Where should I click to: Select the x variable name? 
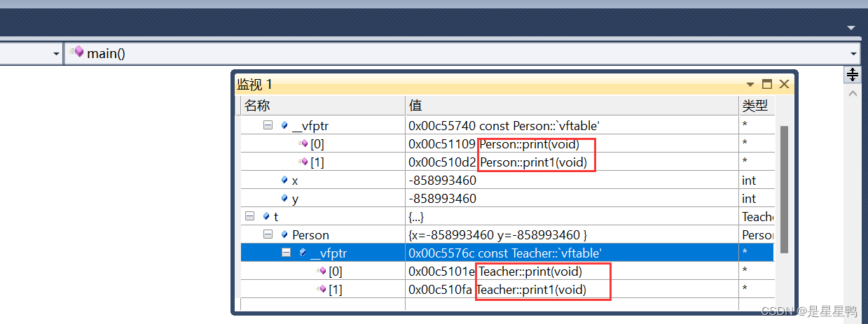point(295,181)
